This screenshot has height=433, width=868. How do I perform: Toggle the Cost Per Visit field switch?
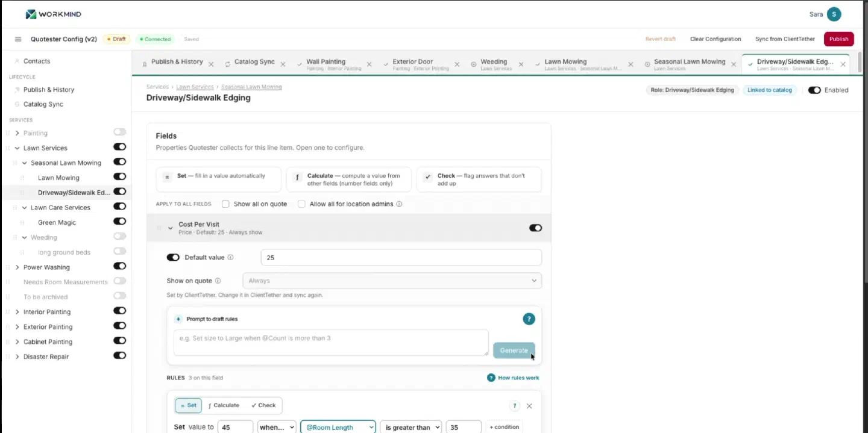535,228
